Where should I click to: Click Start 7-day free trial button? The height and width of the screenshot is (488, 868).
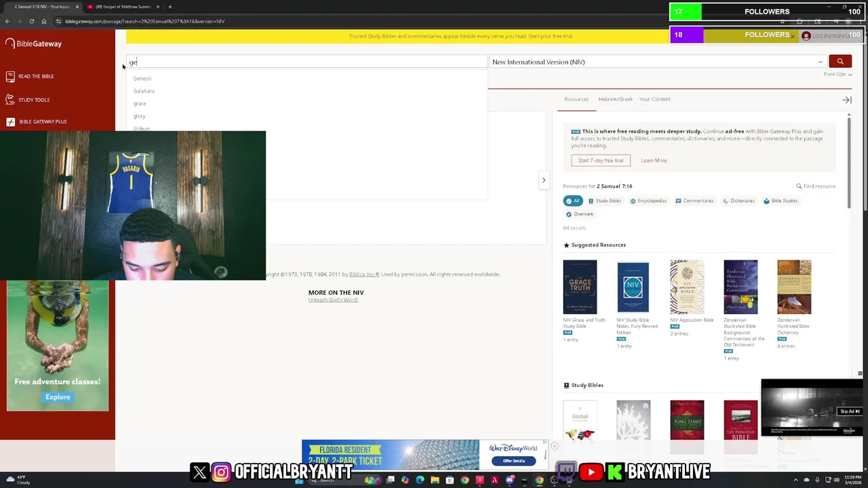click(601, 161)
